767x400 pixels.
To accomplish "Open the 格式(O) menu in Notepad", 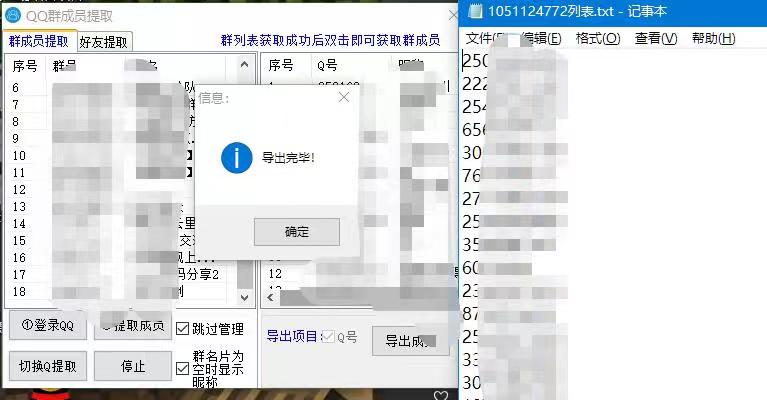I will point(598,39).
